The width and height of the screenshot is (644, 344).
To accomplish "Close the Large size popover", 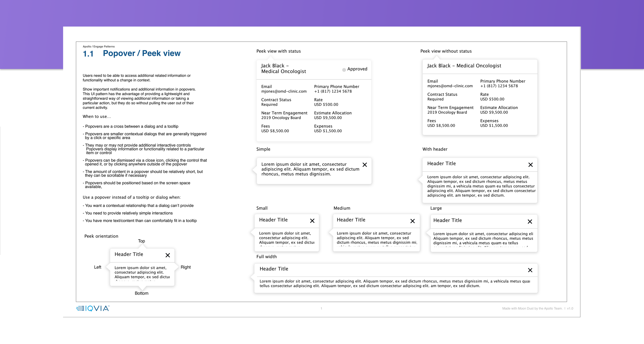I will pyautogui.click(x=530, y=222).
